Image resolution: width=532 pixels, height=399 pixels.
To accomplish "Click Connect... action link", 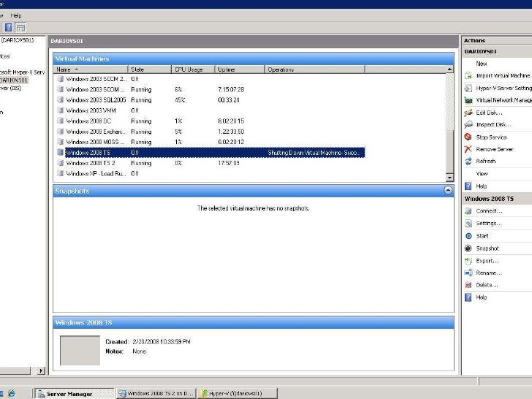I will coord(489,211).
